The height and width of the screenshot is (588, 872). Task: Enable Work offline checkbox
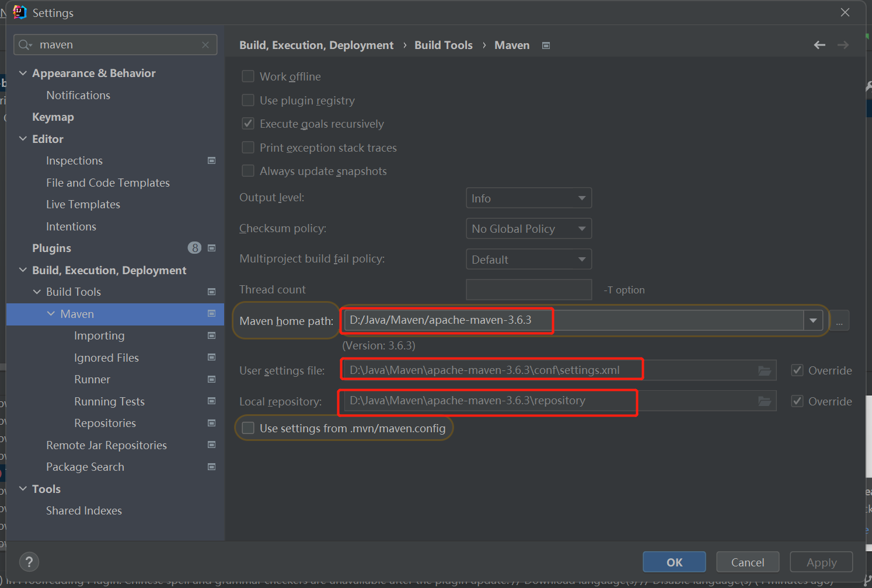click(x=248, y=76)
